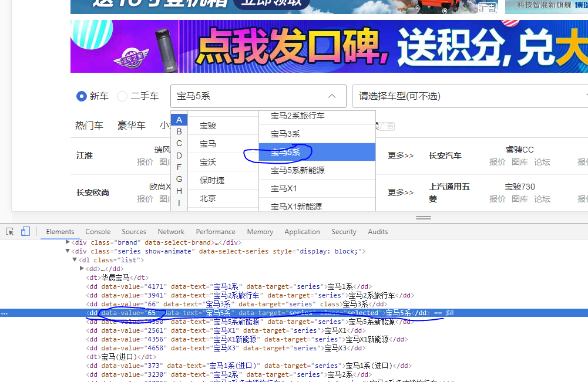Choose brand 宝马 in the list
The image size is (588, 382).
(x=223, y=144)
